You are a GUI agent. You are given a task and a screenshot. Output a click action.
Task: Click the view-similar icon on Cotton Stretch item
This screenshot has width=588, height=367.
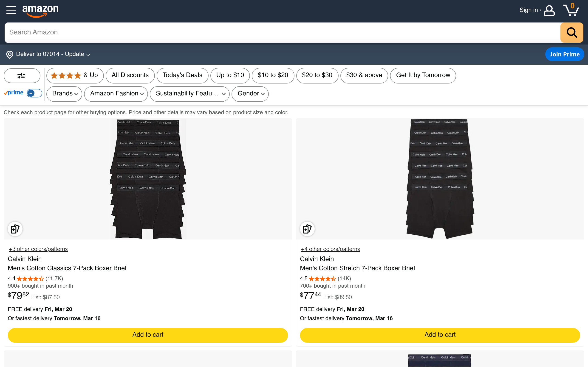pos(307,229)
